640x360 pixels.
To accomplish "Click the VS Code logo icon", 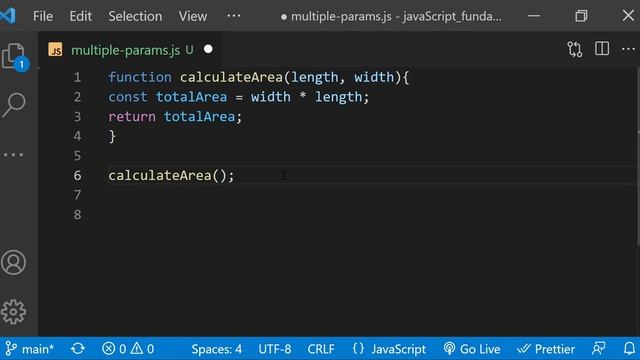I will pyautogui.click(x=8, y=16).
